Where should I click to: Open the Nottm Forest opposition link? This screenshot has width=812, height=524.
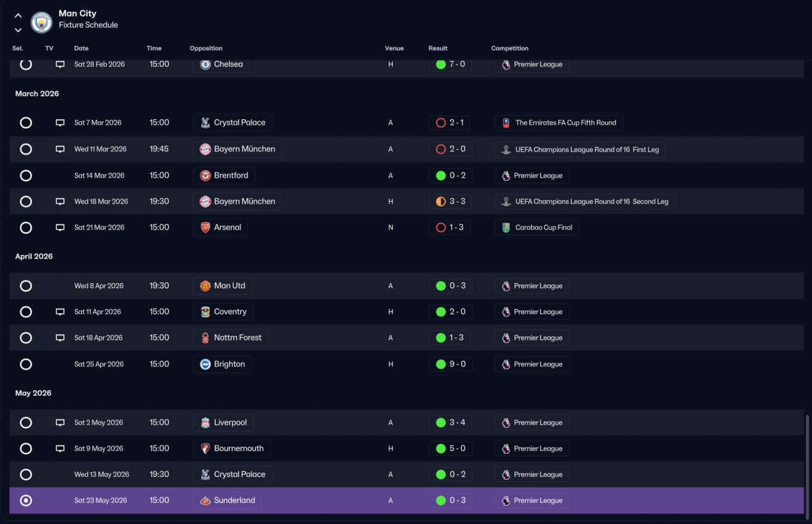pos(231,338)
